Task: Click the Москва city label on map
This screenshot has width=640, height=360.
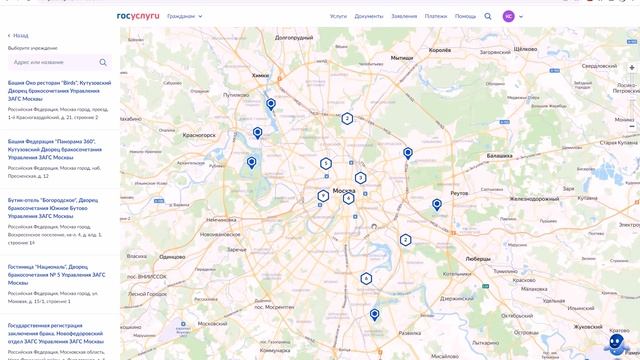Action: [344, 191]
